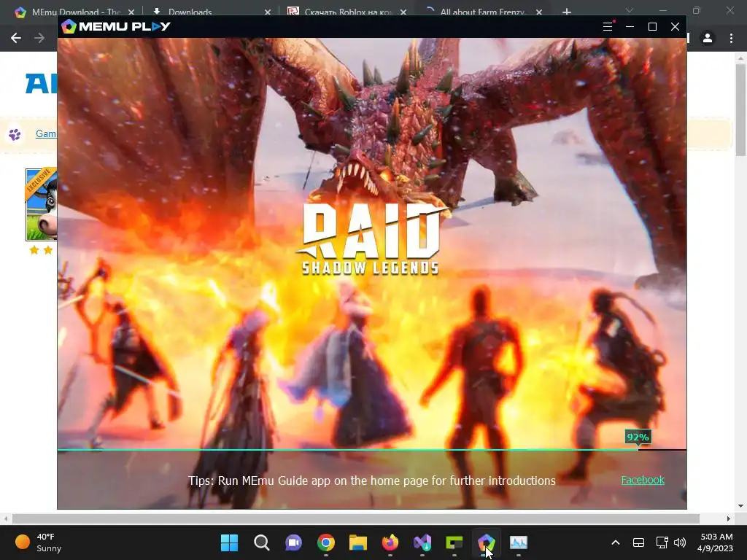The width and height of the screenshot is (747, 560).
Task: Close the All about Farm Frenzy tab
Action: [539, 12]
